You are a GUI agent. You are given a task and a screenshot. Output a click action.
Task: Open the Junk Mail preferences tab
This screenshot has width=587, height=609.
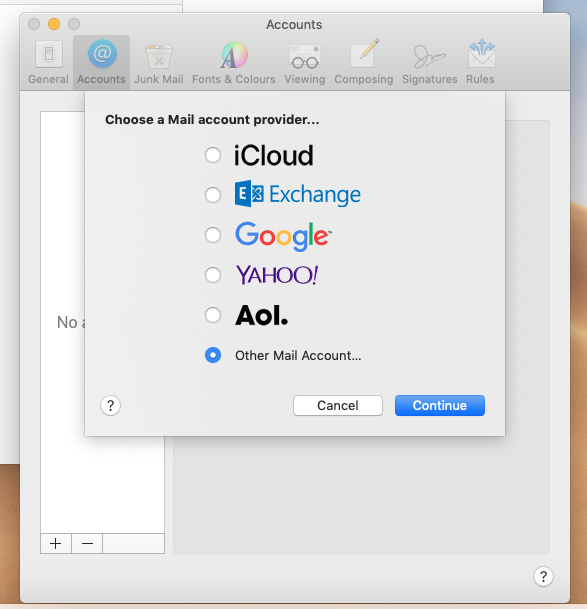tap(159, 62)
